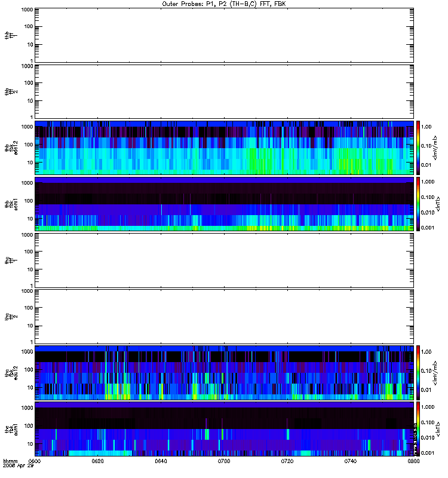Click the '0.001' tick on thc scm1 color bar
This screenshot has width=448, height=478.
tap(428, 453)
